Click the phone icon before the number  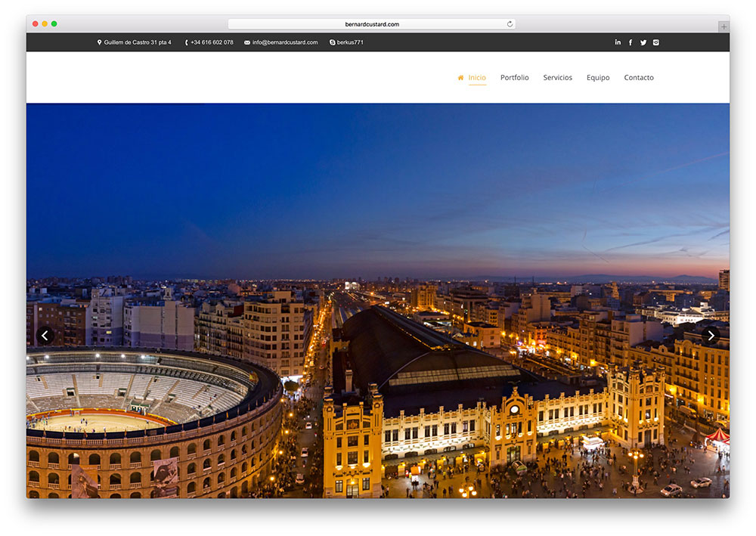[x=187, y=42]
